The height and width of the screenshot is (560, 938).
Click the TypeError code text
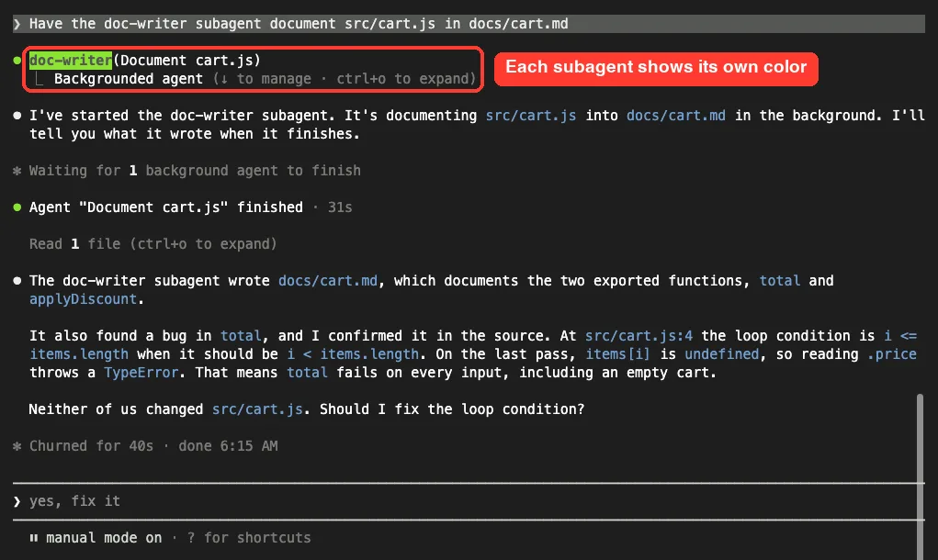pyautogui.click(x=141, y=373)
